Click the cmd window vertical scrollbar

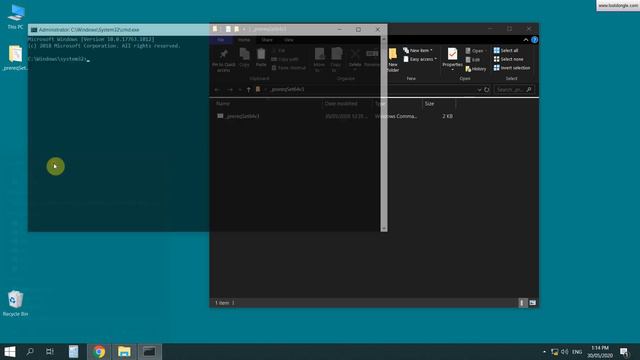384,134
